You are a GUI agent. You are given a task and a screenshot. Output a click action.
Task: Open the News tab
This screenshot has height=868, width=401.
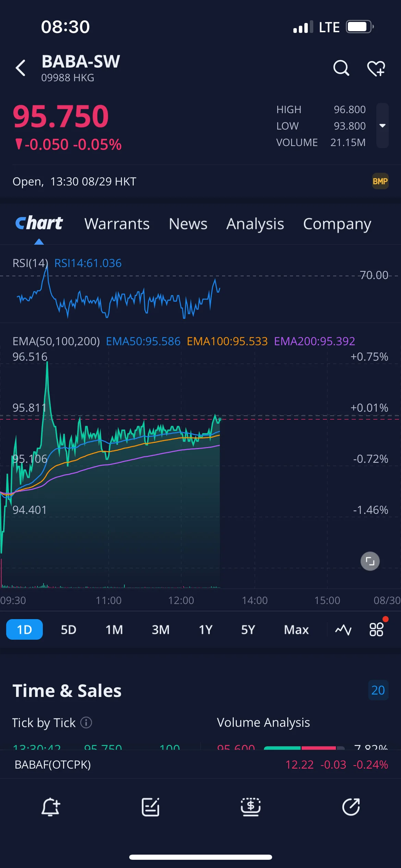tap(188, 224)
